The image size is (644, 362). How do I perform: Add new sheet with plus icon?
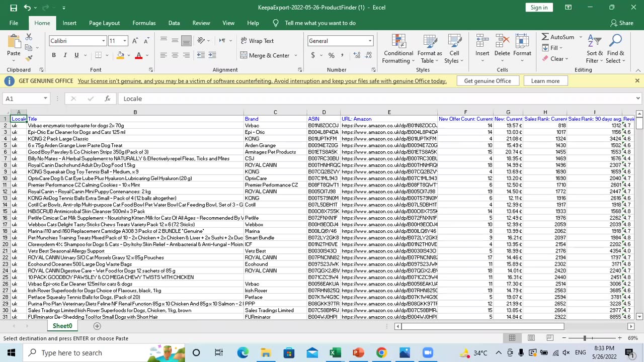[97, 326]
